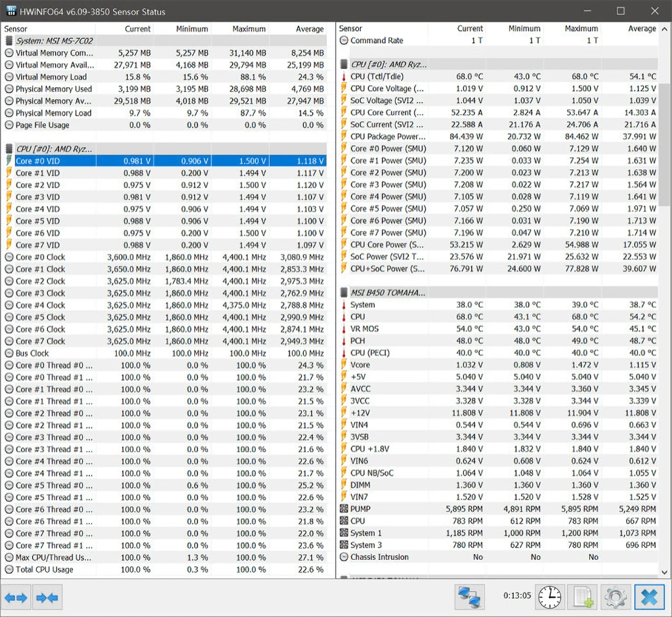This screenshot has height=617, width=672.
Task: Click the expand columns double-arrow button
Action: pyautogui.click(x=16, y=597)
